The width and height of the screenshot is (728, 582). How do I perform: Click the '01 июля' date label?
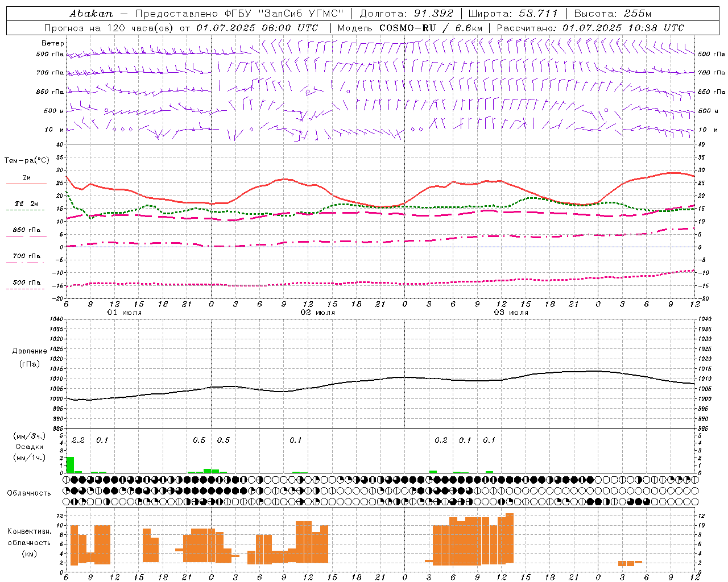[125, 313]
